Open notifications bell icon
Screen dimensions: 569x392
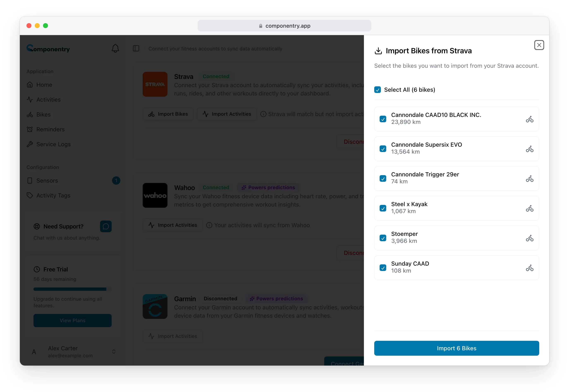click(x=115, y=48)
